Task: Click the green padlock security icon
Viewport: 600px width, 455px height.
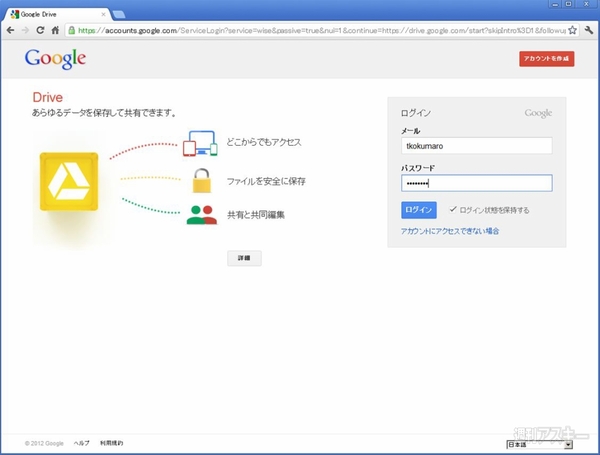Action: tap(72, 30)
